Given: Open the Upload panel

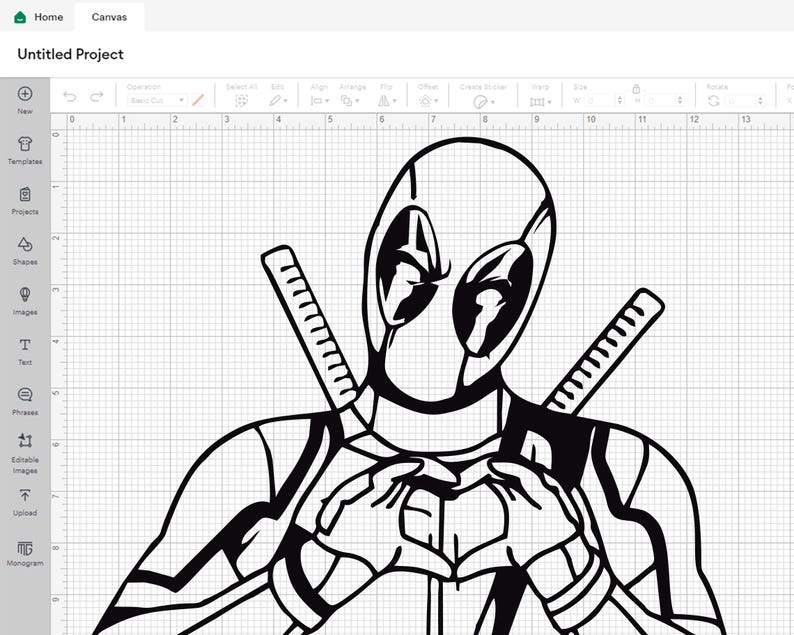Looking at the screenshot, I should (25, 502).
